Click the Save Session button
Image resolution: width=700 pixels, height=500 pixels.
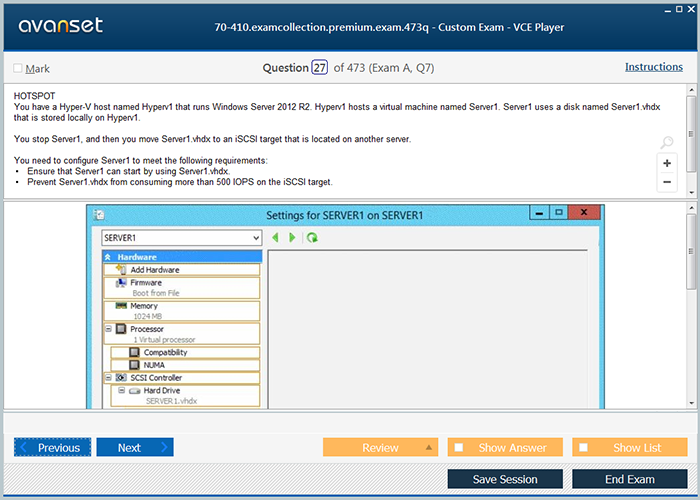point(505,479)
